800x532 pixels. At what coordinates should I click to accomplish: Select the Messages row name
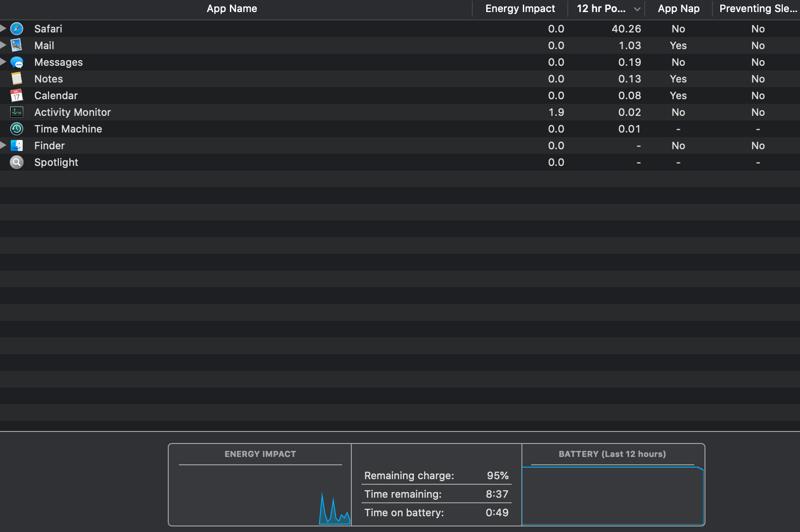click(x=58, y=62)
